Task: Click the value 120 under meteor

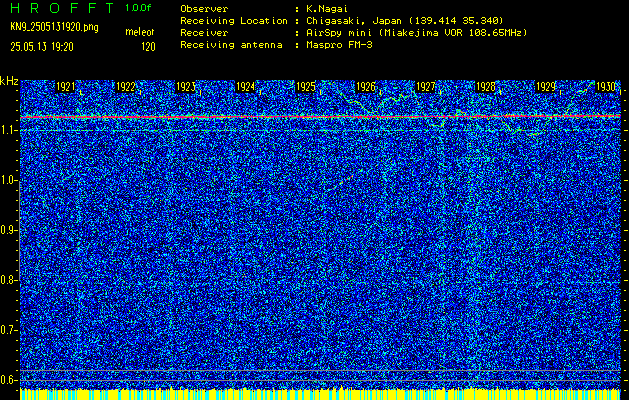Action: (148, 47)
